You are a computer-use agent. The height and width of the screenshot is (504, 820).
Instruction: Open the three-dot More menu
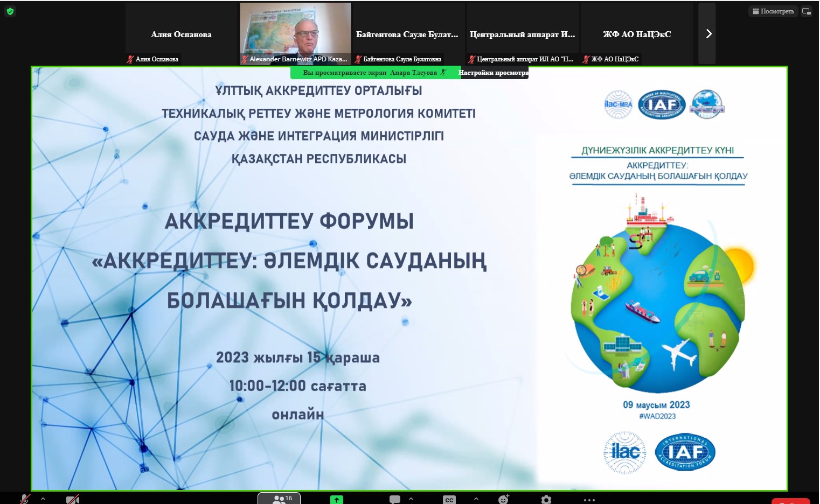(589, 499)
